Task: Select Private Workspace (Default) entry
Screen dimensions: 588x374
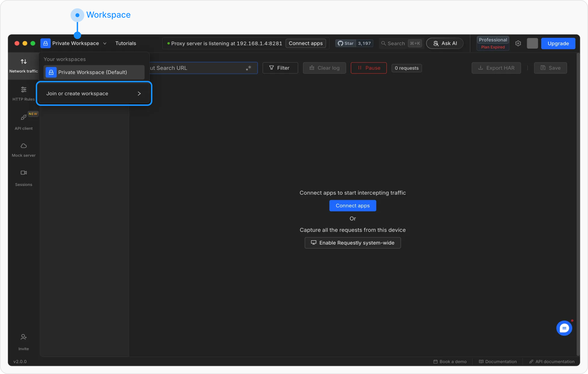Action: coord(94,72)
